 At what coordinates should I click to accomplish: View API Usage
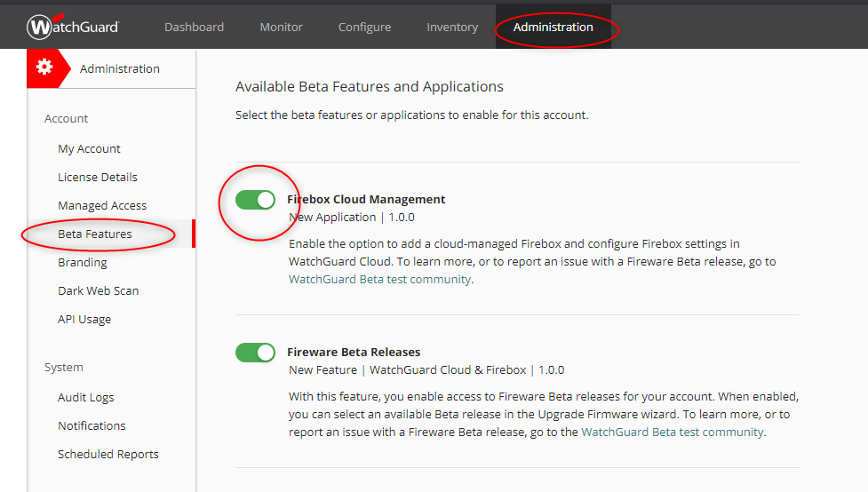tap(84, 320)
